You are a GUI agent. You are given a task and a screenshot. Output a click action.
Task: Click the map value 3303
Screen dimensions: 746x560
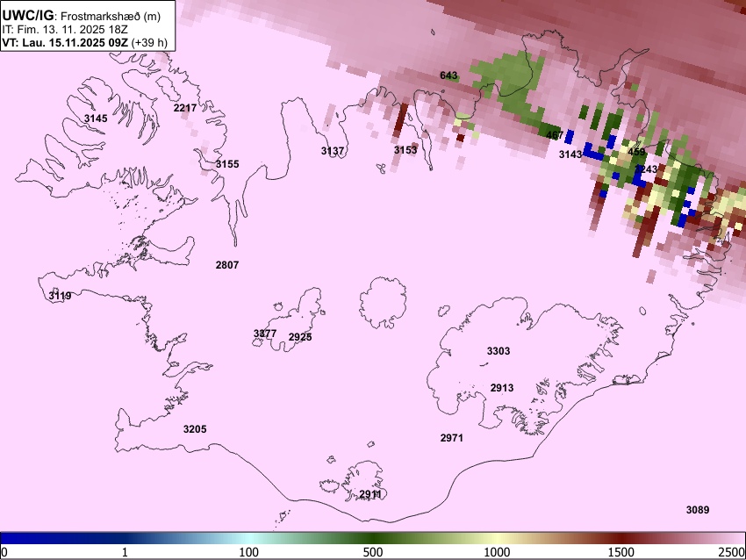point(499,351)
